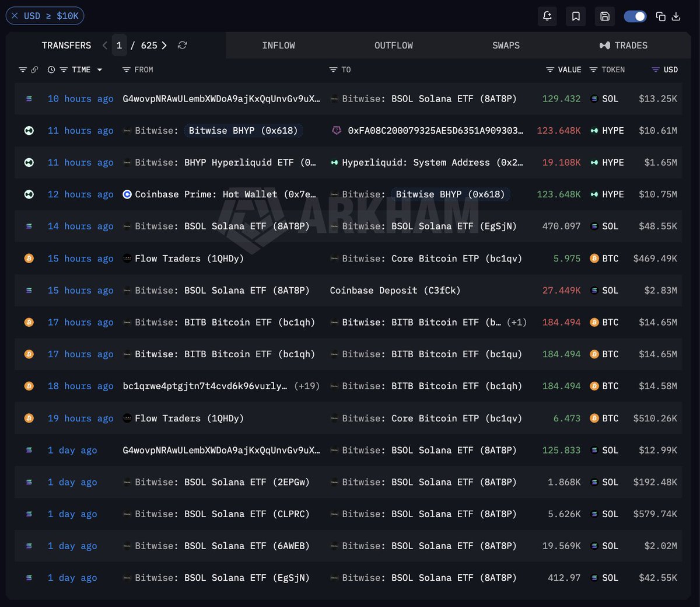Click the clock icon in TIME header
This screenshot has height=607, width=700.
tap(51, 69)
